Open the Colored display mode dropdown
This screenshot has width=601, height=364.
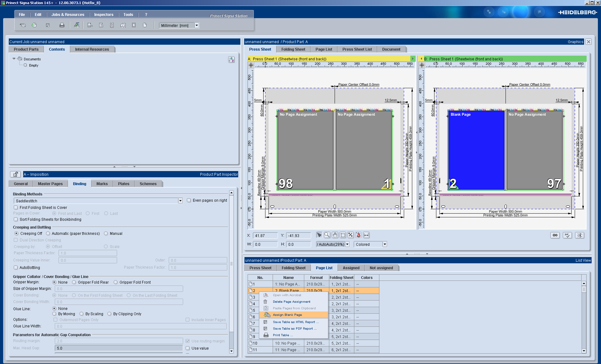pos(385,244)
